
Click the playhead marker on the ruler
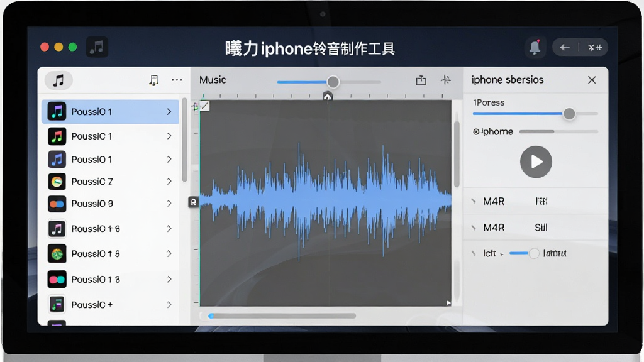tap(327, 97)
